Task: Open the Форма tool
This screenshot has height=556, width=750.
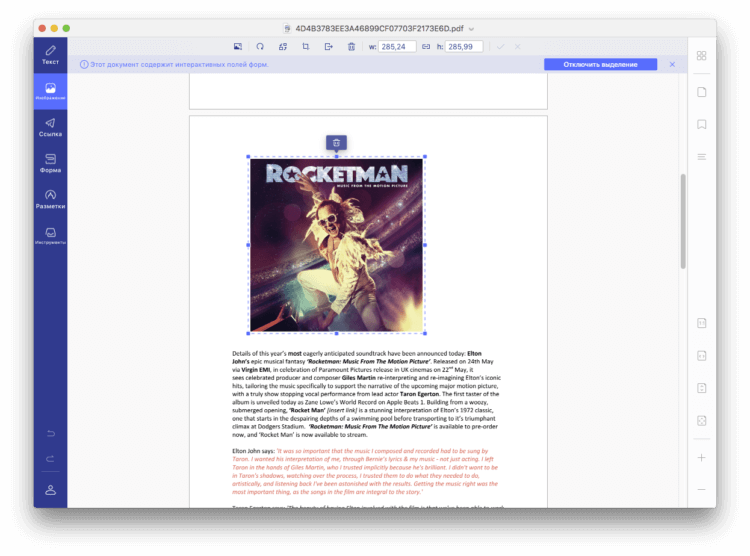Action: click(50, 163)
